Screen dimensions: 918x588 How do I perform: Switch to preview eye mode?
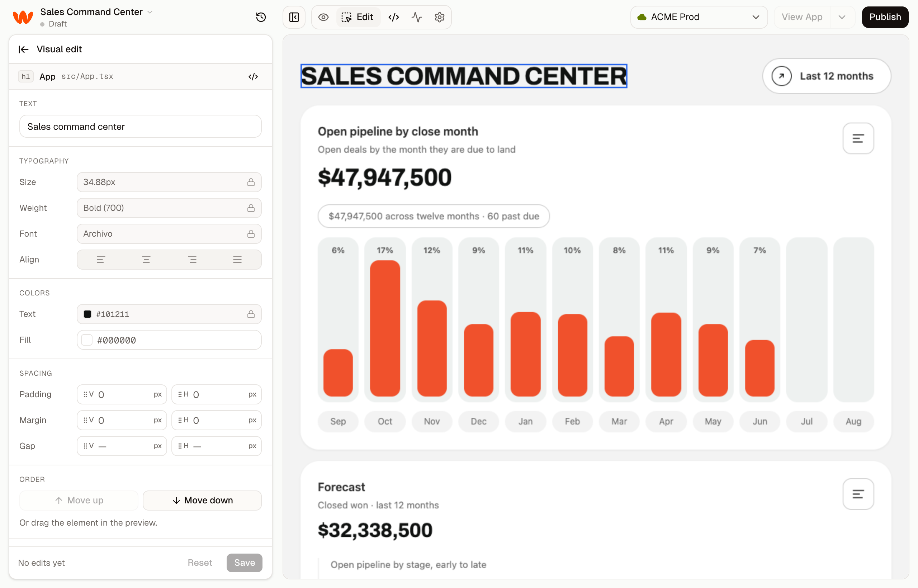(x=323, y=17)
